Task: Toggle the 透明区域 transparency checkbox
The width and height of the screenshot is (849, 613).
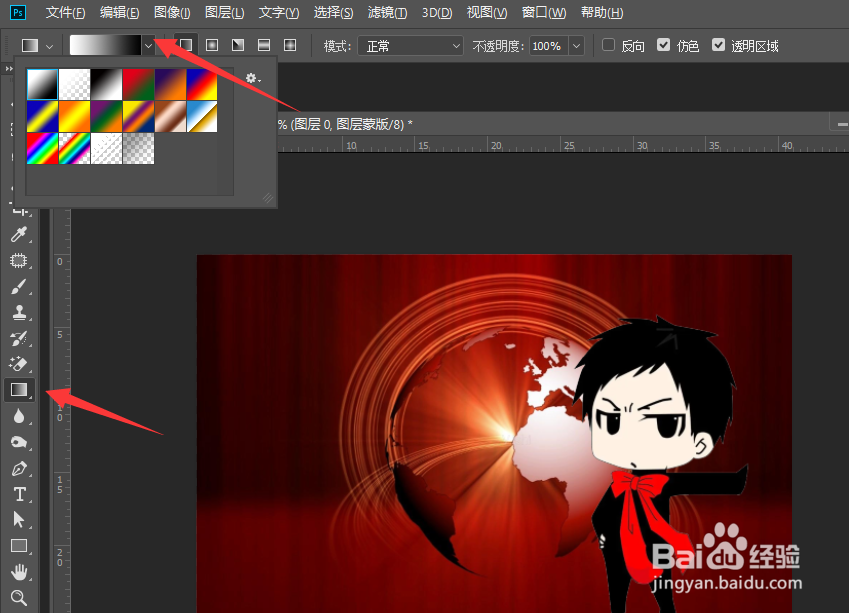Action: click(x=719, y=45)
